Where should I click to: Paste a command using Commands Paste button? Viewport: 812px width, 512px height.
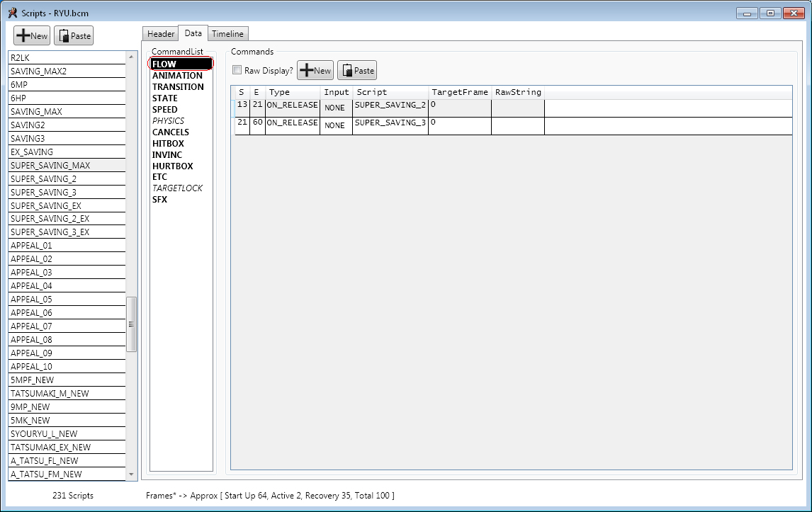tap(356, 70)
